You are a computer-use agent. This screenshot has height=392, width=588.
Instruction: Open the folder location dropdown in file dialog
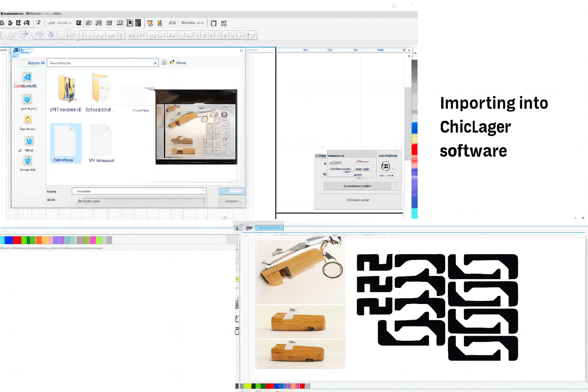tap(155, 63)
